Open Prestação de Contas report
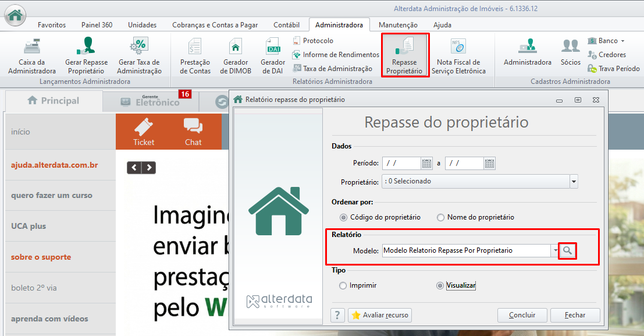The width and height of the screenshot is (644, 336). (x=195, y=56)
